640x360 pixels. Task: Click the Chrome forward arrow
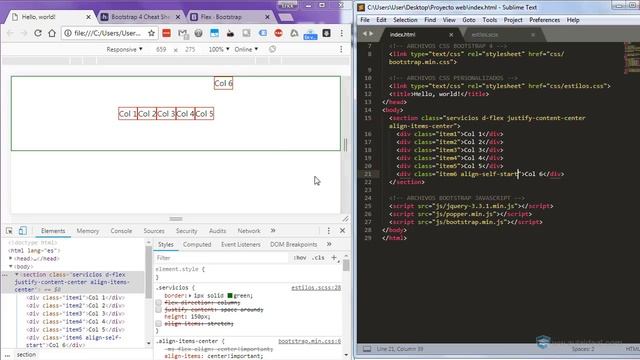[24, 33]
